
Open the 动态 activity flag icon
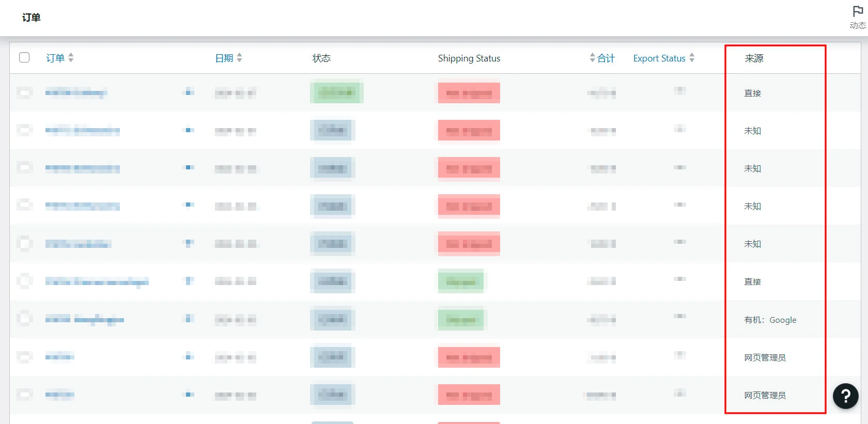(x=858, y=18)
